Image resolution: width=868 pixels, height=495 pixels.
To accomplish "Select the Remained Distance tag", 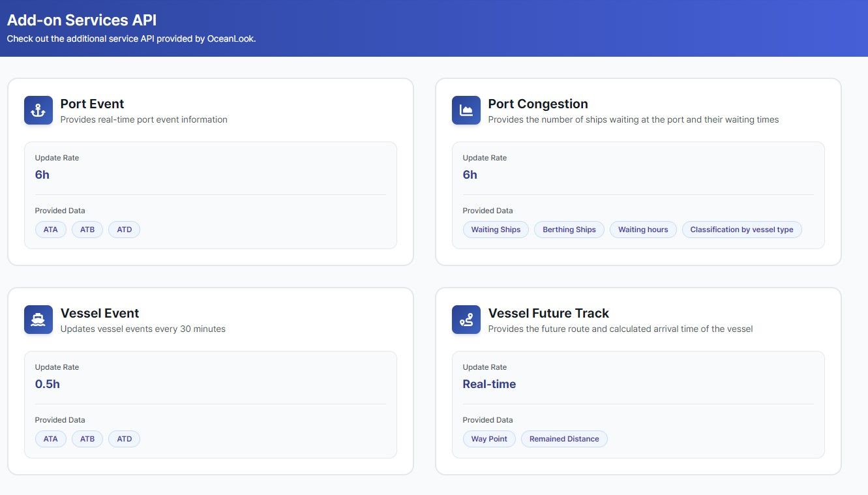I will pyautogui.click(x=563, y=439).
